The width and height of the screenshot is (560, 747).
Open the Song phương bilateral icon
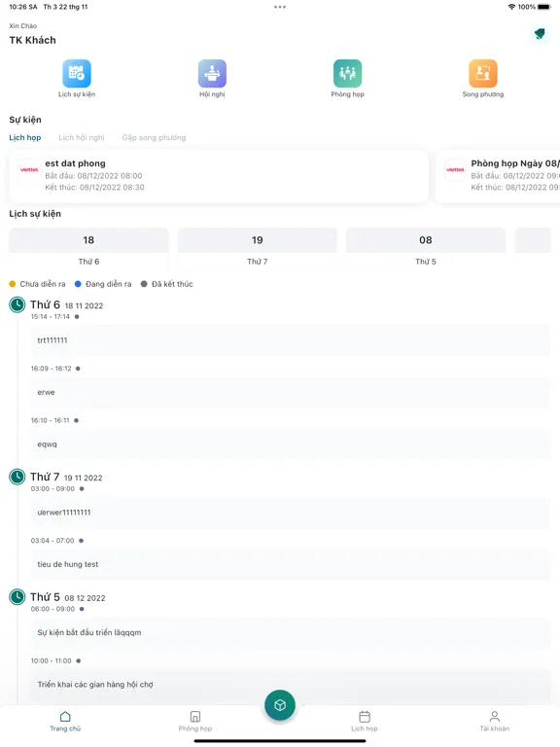[483, 73]
